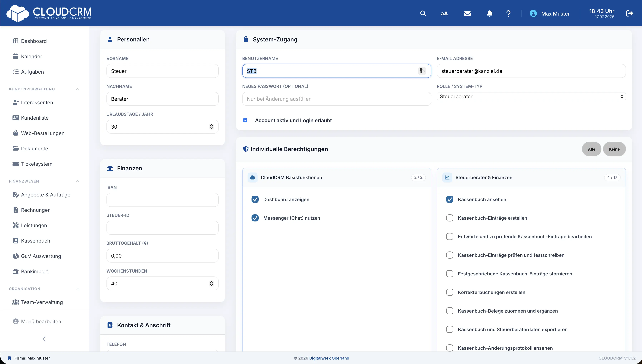Click the 4 / 17 counter badge

tap(612, 177)
